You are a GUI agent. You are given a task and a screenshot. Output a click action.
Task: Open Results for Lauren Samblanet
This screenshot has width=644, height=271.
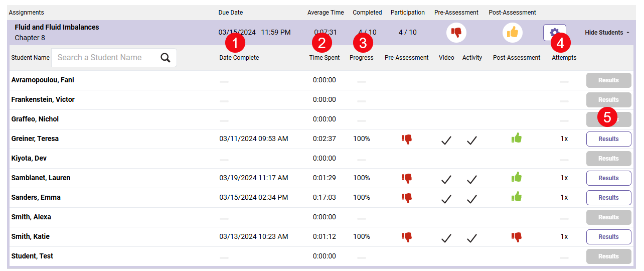tap(608, 178)
